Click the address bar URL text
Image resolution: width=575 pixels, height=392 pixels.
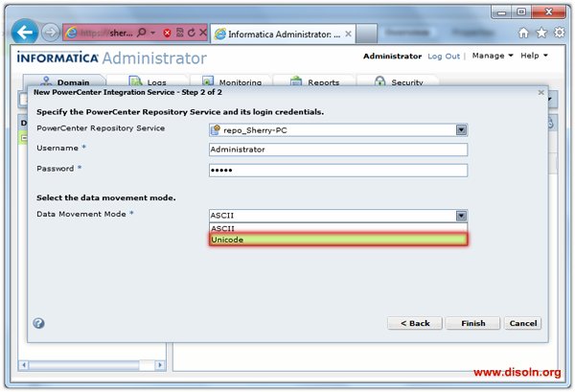click(x=106, y=33)
